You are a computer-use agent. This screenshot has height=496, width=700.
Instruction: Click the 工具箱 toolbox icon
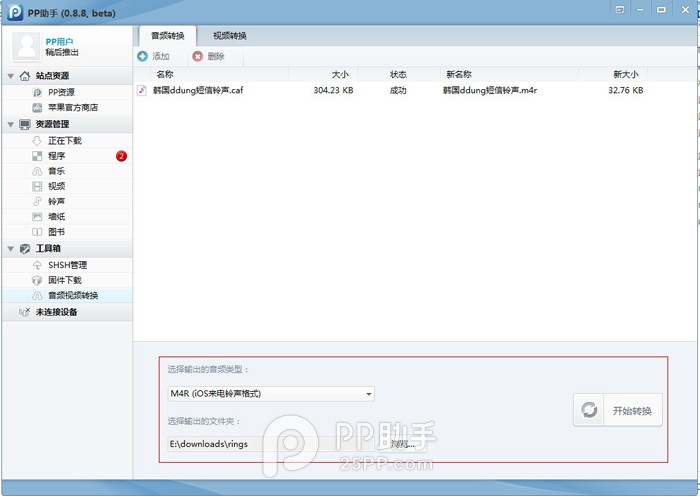(x=25, y=249)
